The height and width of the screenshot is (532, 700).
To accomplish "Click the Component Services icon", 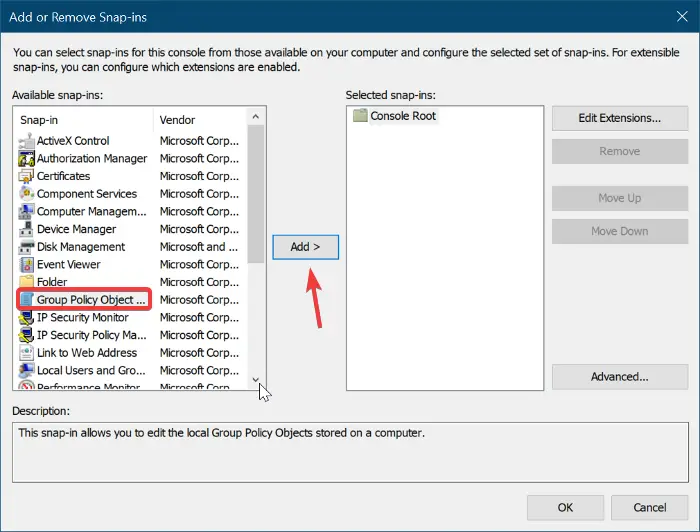I will [x=26, y=194].
